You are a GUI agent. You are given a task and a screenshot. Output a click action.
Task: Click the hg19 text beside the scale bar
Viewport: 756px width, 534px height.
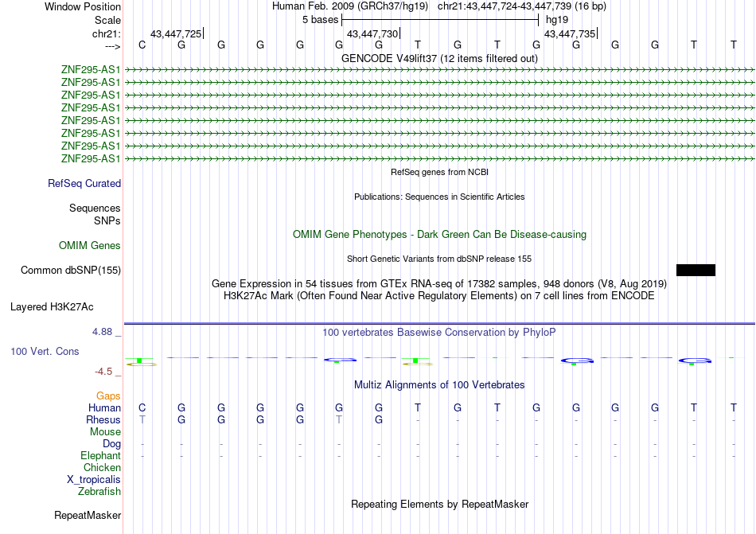point(557,20)
